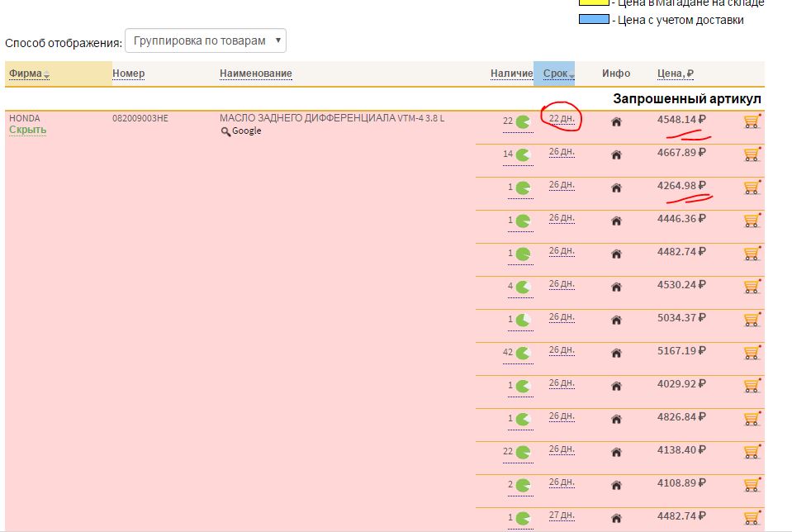Viewport: 792px width, 532px height.
Task: Open info house icon for 4667.89 ₽ offer
Action: [x=615, y=154]
